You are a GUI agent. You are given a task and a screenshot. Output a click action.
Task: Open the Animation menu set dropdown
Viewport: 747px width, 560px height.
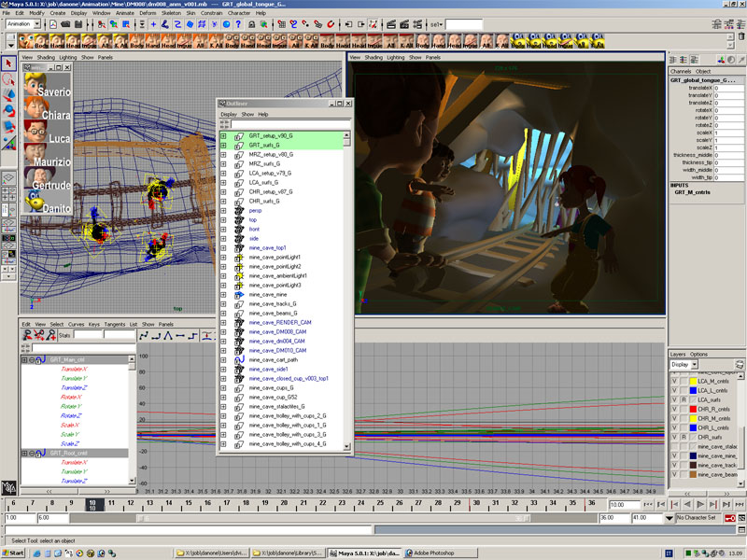coord(36,24)
